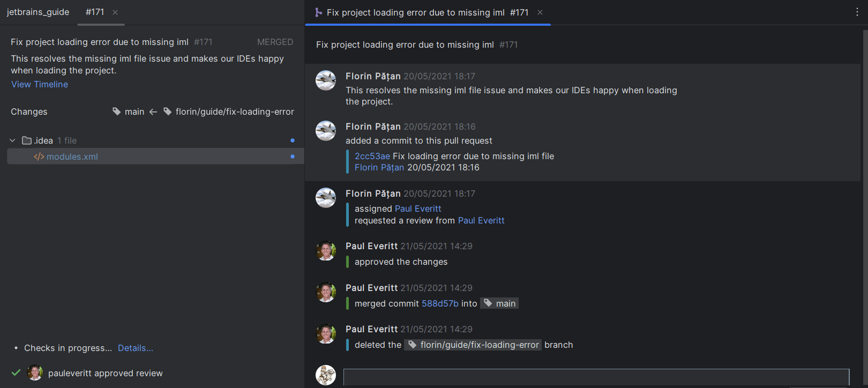
Task: Open the checks Details... link
Action: pyautogui.click(x=136, y=348)
